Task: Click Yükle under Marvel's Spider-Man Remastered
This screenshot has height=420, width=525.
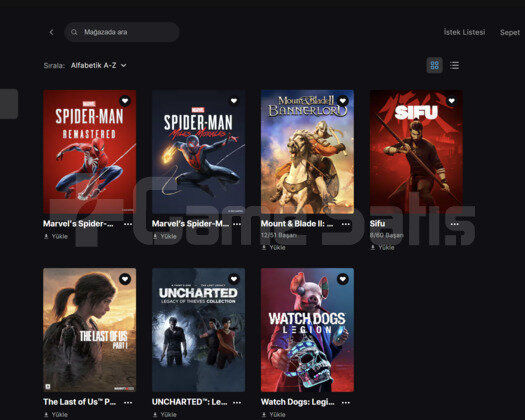Action: [x=56, y=236]
